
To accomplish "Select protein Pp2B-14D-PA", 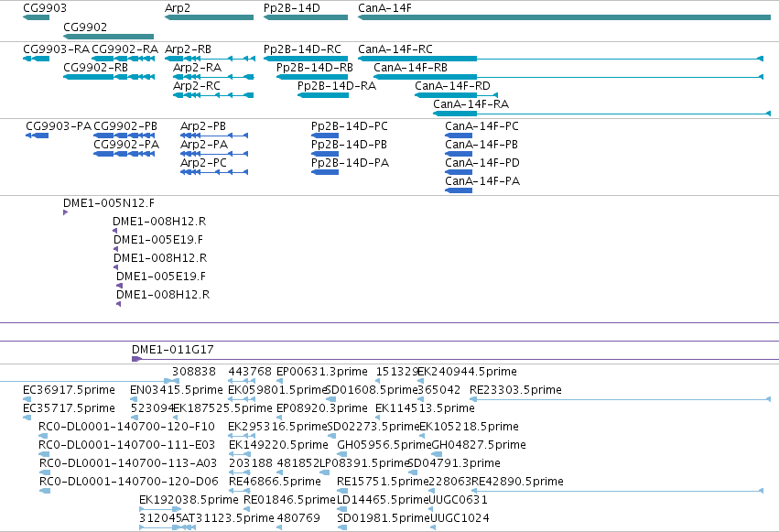I will (x=325, y=172).
